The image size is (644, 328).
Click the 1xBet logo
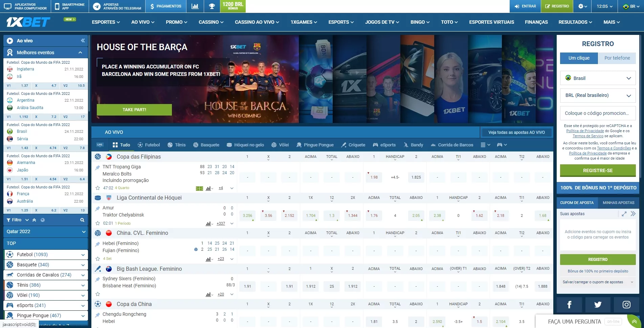click(28, 22)
